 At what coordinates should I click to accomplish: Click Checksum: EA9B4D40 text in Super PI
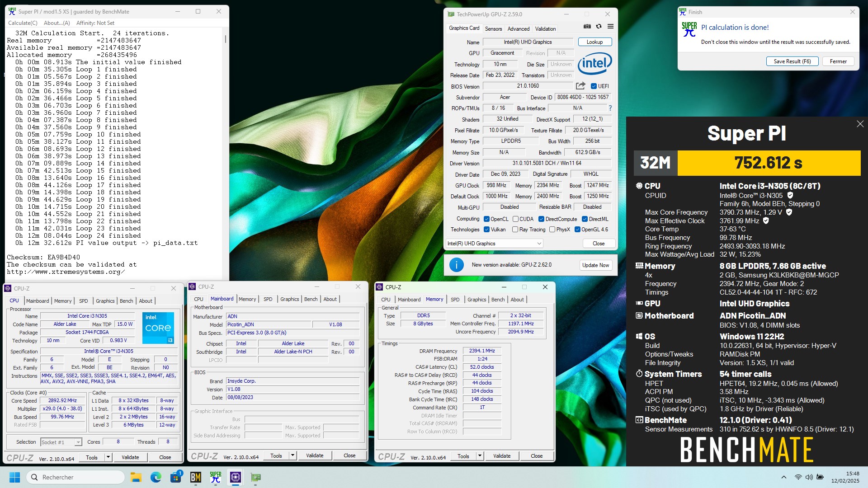click(43, 257)
